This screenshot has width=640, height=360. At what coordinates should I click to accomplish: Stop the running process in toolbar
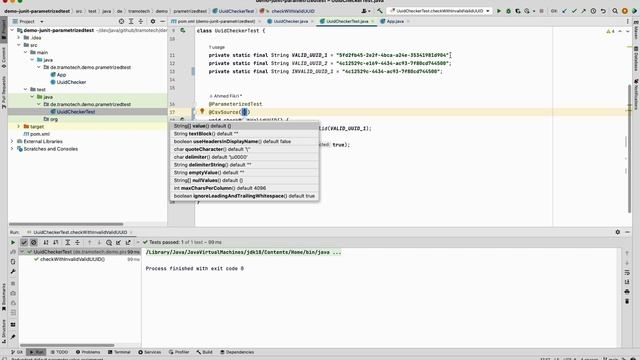(542, 11)
